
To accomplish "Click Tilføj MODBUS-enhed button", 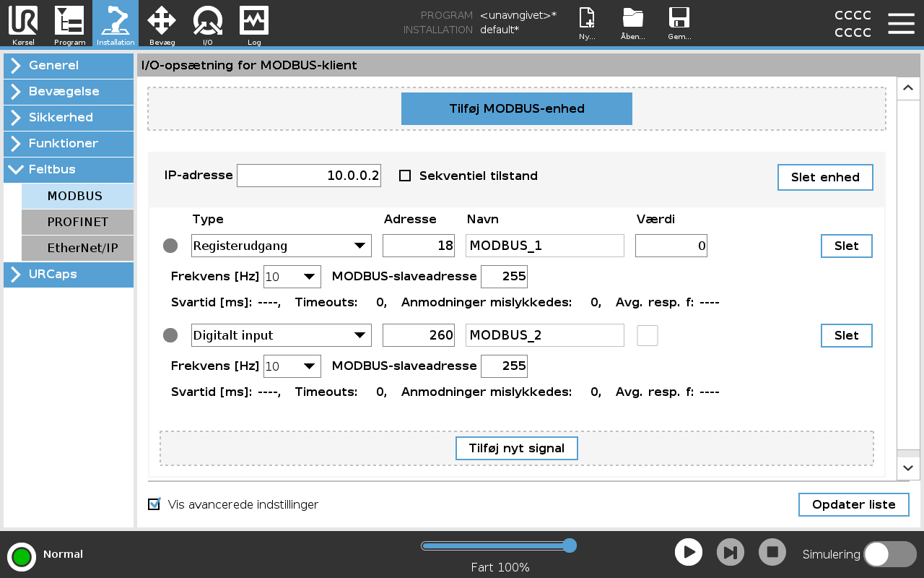I will tap(517, 108).
